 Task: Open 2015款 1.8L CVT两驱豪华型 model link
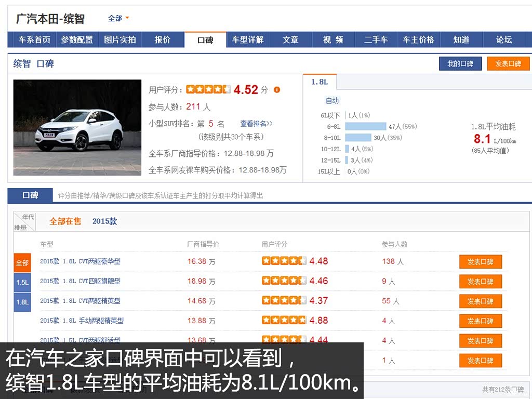(x=80, y=261)
